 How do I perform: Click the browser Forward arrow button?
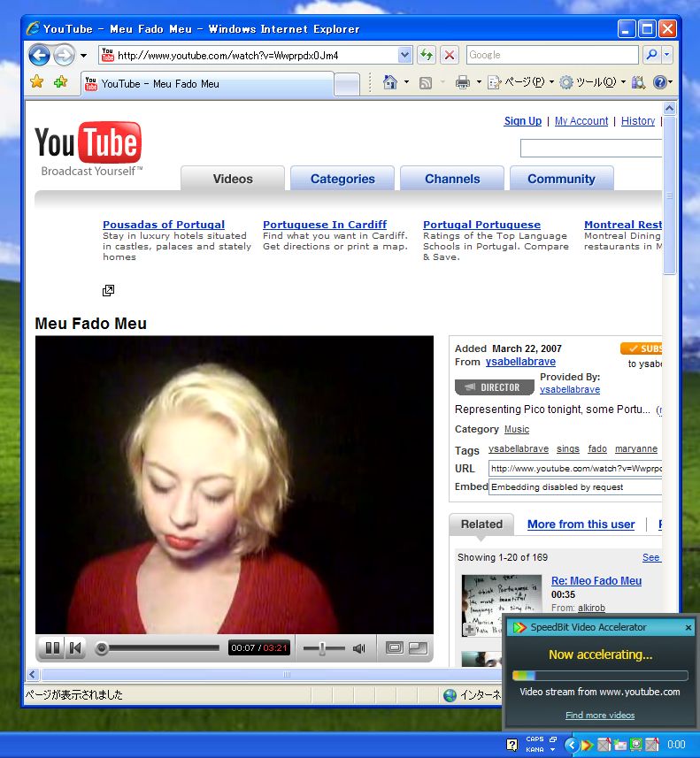pyautogui.click(x=64, y=55)
